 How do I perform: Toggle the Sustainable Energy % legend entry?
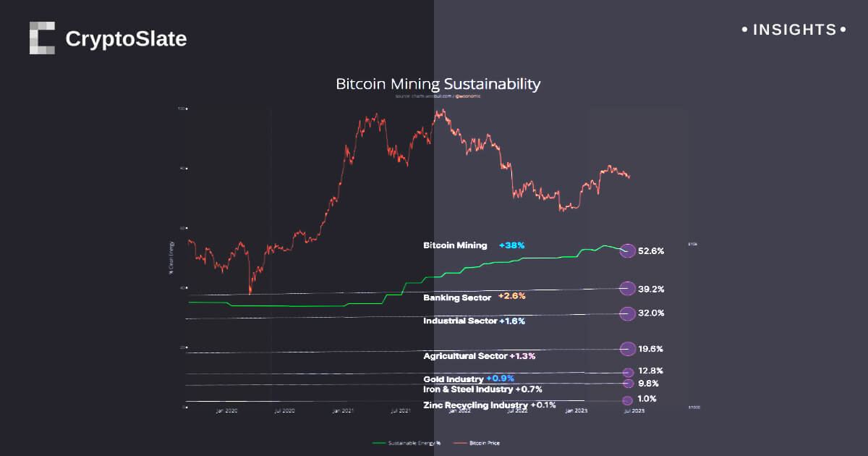coord(407,442)
